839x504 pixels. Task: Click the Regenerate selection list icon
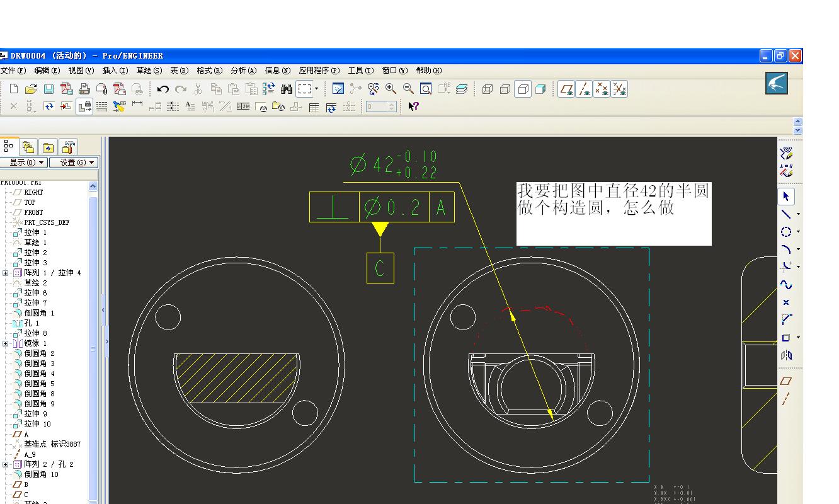point(269,89)
